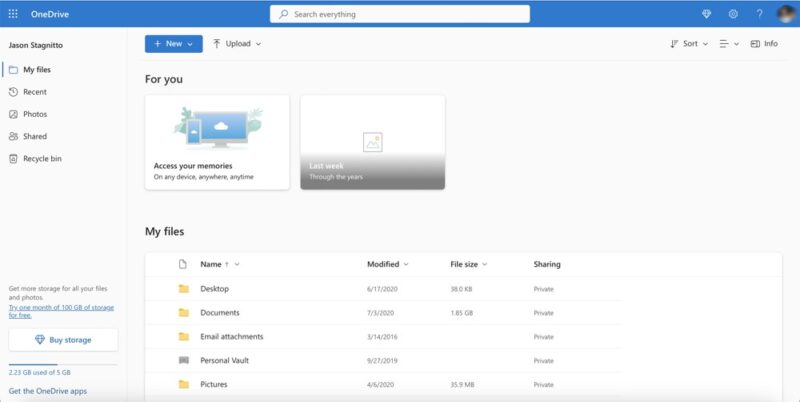The height and width of the screenshot is (402, 800).
Task: Click the Personal Vault icon
Action: click(x=184, y=361)
